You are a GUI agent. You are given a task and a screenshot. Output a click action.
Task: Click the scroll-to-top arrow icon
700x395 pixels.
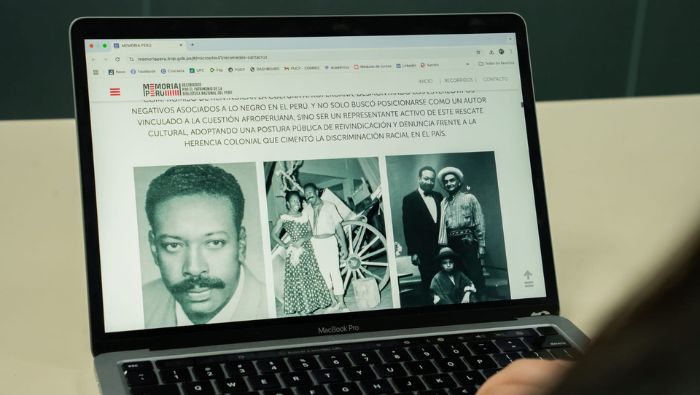tap(528, 279)
